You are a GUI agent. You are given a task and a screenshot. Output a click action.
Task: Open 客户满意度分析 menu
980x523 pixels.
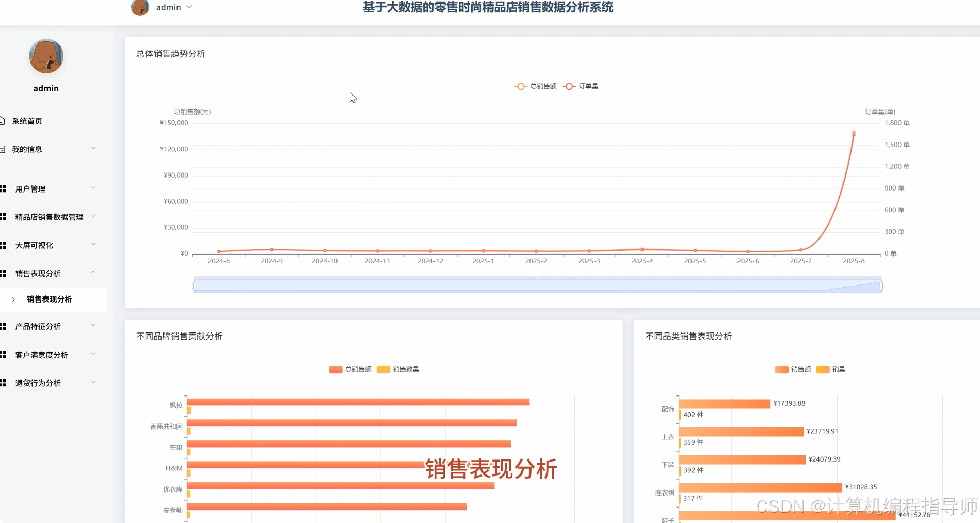pos(41,355)
